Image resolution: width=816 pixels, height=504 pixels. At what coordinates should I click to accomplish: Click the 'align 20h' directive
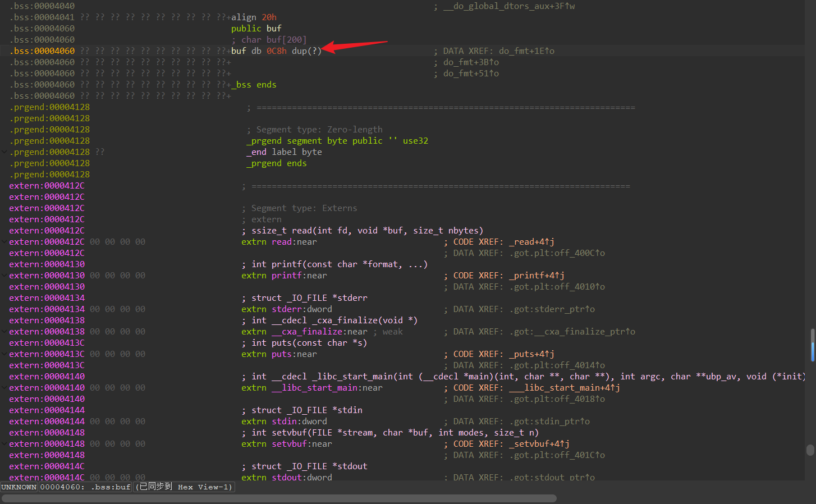click(x=254, y=17)
